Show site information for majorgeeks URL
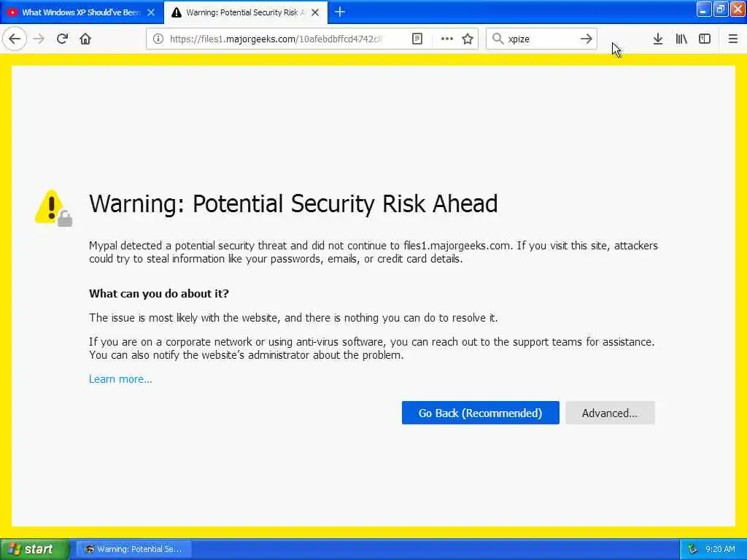This screenshot has width=747, height=560. [x=158, y=39]
